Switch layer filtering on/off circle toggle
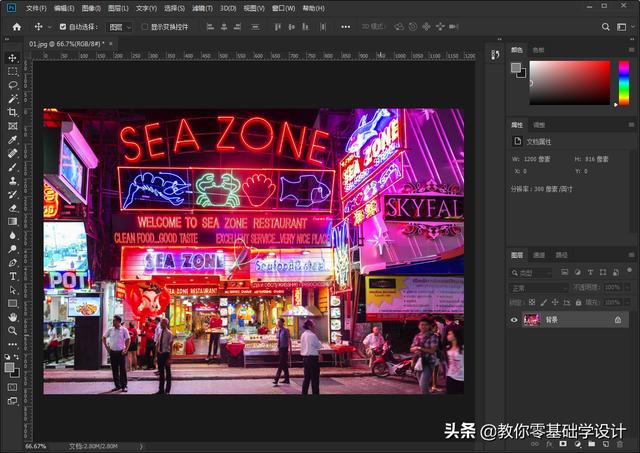 click(629, 271)
